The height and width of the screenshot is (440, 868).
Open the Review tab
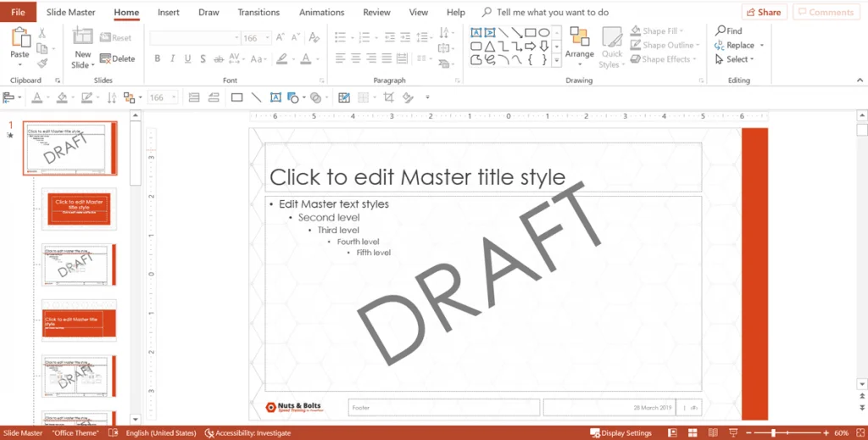(x=376, y=12)
